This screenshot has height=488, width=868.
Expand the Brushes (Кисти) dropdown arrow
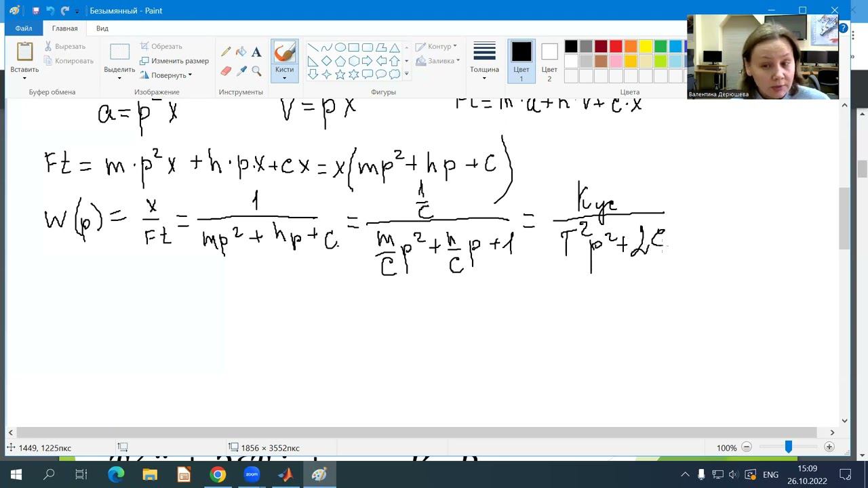pyautogui.click(x=284, y=79)
